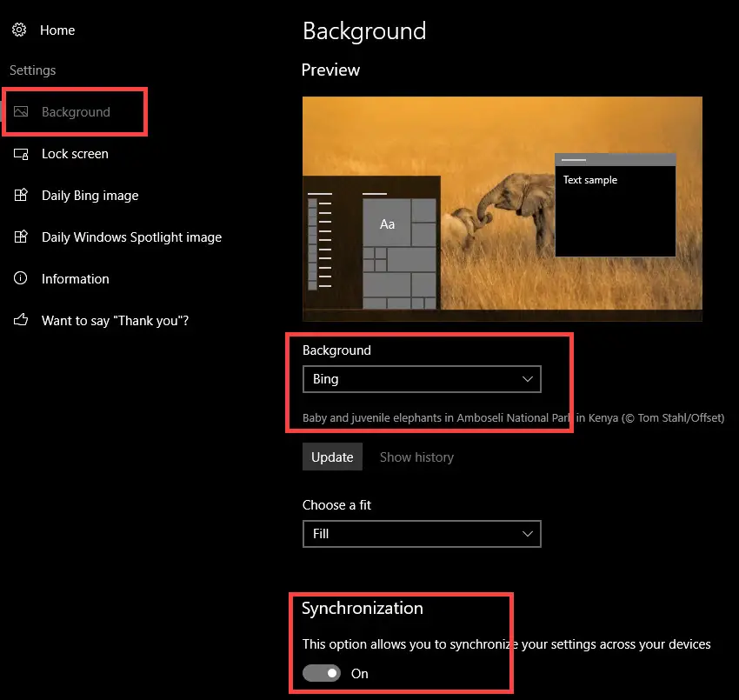Screen dimensions: 739x700
Task: Click the chevron on the Fill dropdown
Action: (528, 534)
